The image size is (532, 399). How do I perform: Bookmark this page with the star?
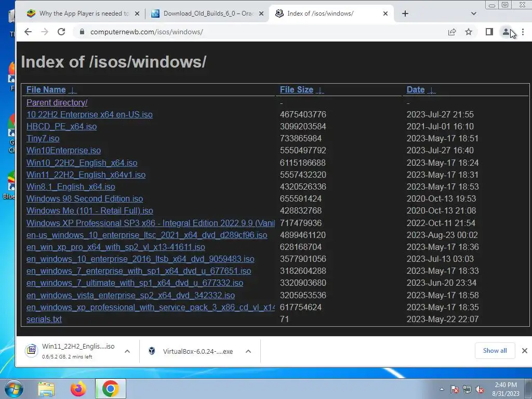pyautogui.click(x=469, y=32)
